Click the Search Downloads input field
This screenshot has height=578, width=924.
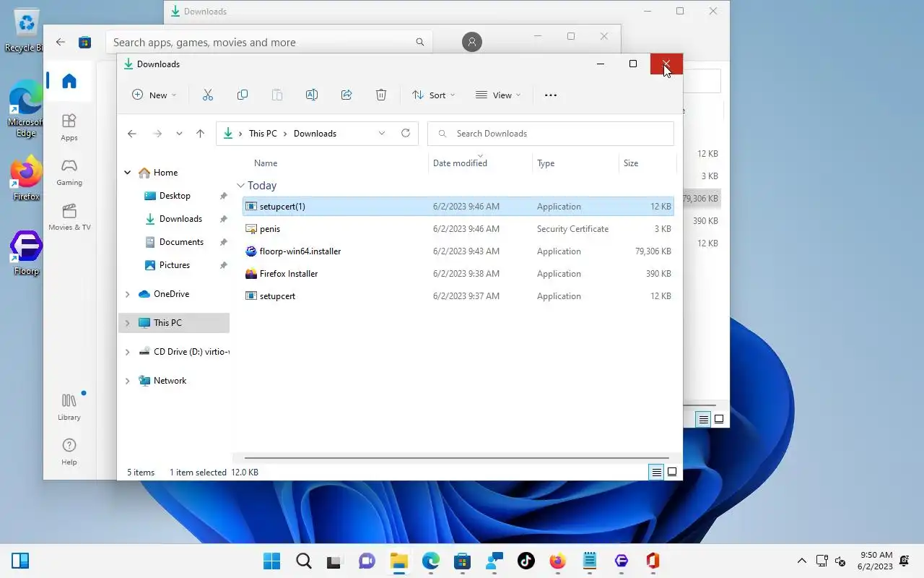(551, 134)
